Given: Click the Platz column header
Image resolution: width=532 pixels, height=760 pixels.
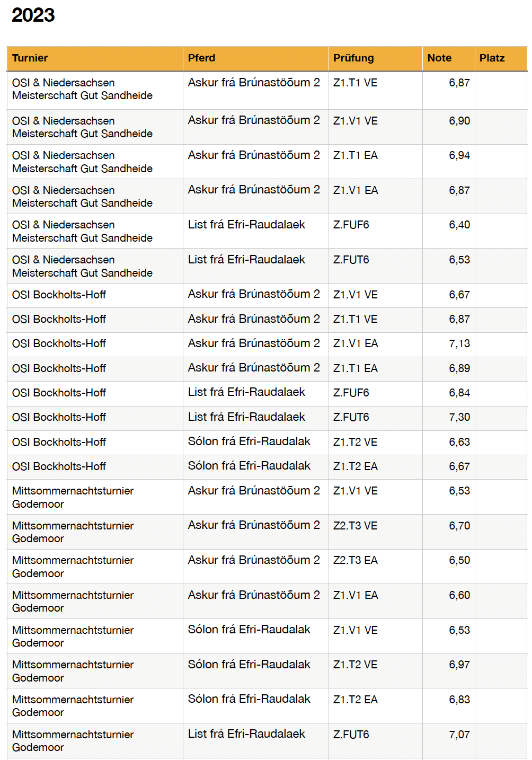Looking at the screenshot, I should pos(492,58).
